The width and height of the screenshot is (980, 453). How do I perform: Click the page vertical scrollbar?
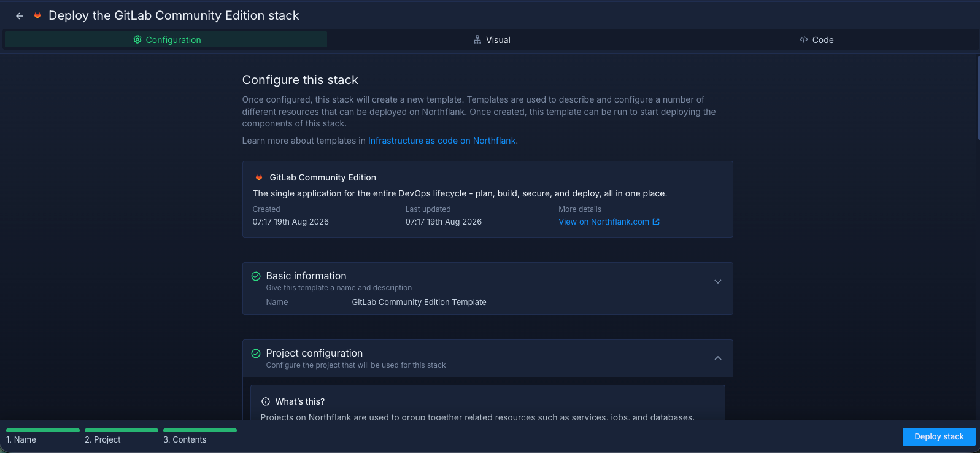(x=978, y=98)
